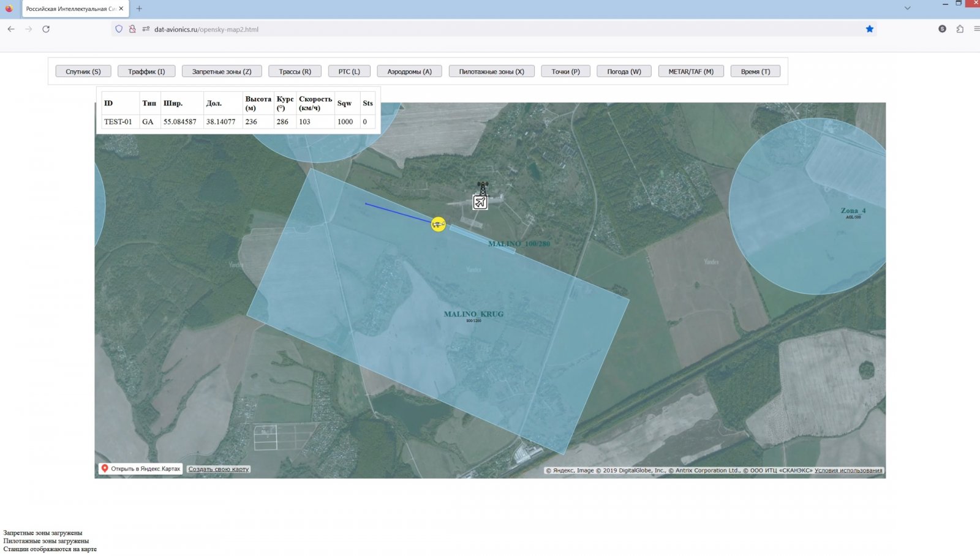Close the current browser tab
Screen dimensions: 980x556
(121, 9)
